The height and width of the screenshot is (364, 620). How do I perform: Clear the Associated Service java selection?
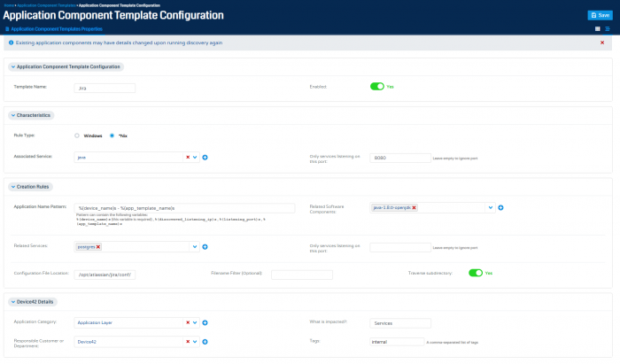click(x=188, y=158)
